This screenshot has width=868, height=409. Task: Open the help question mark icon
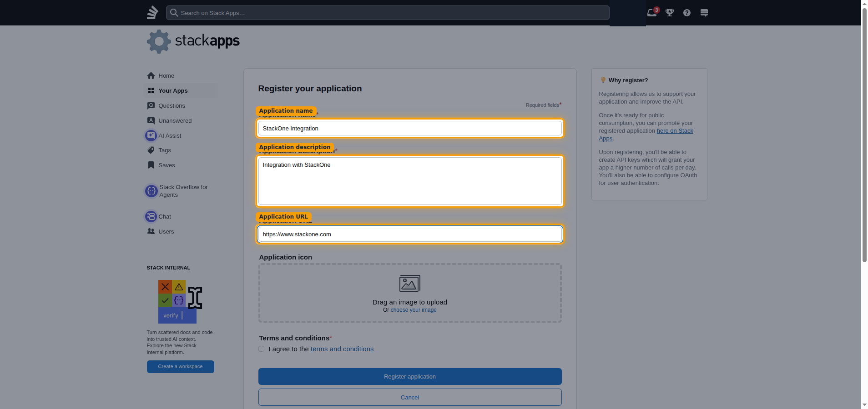(x=687, y=13)
